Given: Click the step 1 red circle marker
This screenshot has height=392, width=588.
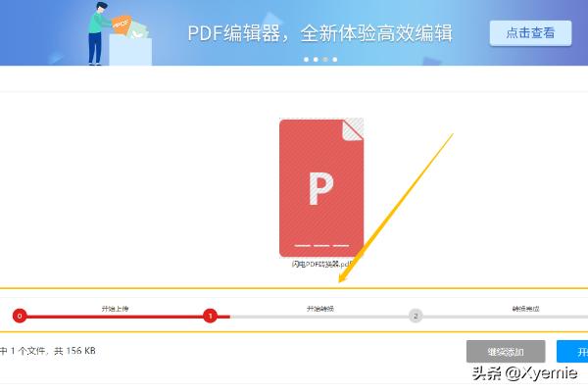Looking at the screenshot, I should coord(210,316).
